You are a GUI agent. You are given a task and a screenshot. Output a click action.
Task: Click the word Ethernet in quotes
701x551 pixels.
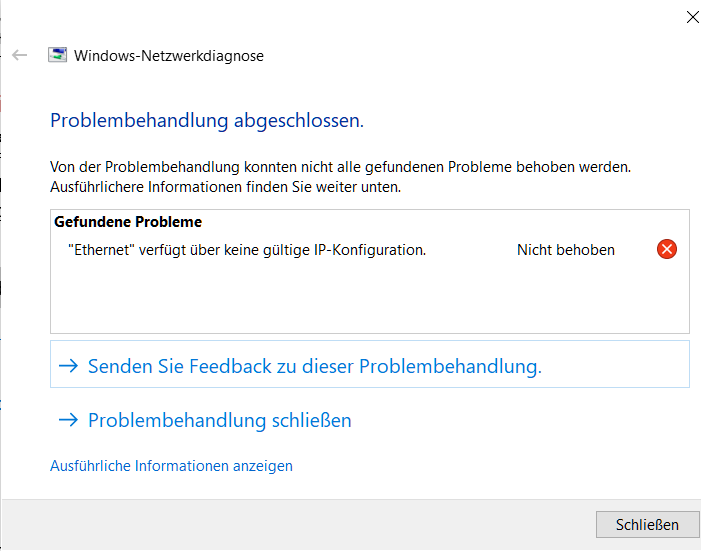101,250
